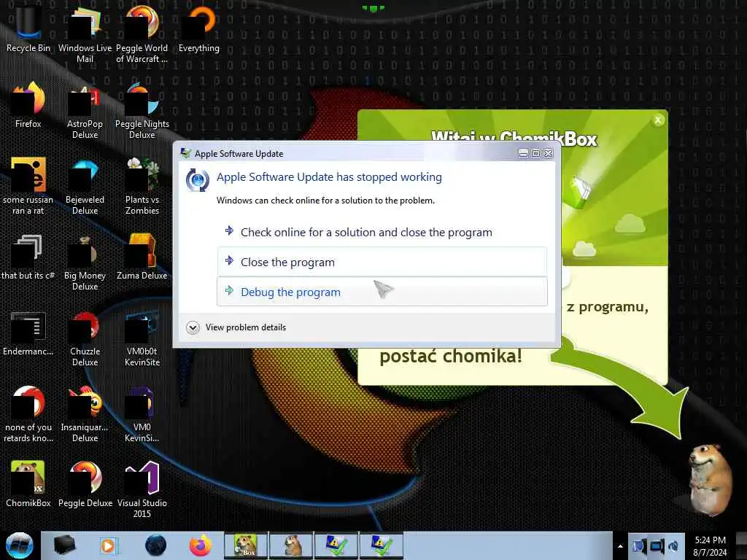The height and width of the screenshot is (560, 747).
Task: Click second Apple Software Update taskbar button
Action: point(382,545)
